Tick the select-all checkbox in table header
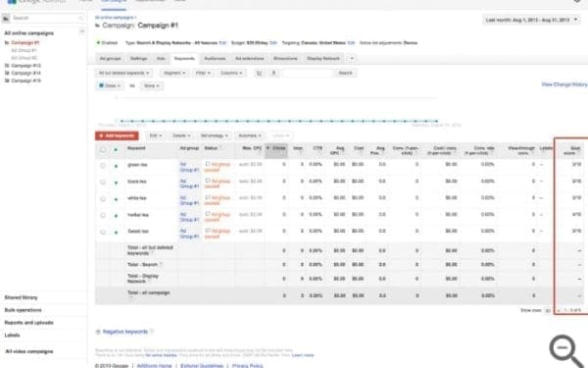The width and height of the screenshot is (588, 368). click(103, 149)
